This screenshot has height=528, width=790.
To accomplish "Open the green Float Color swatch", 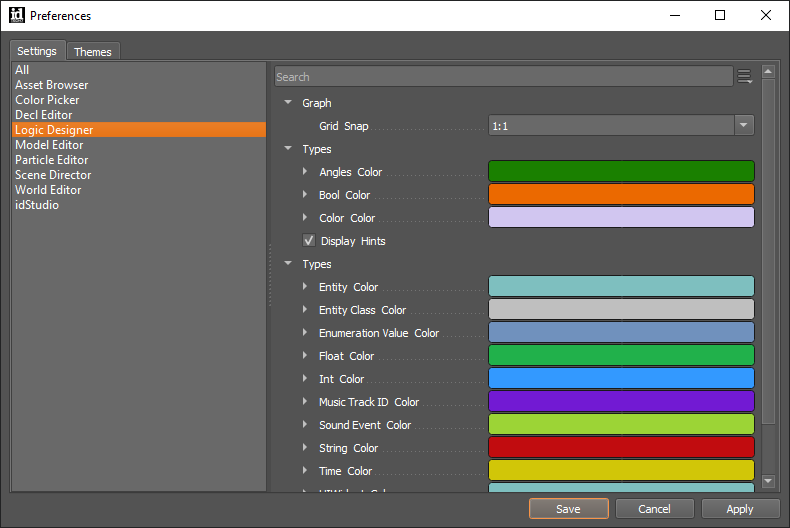I will coord(621,355).
